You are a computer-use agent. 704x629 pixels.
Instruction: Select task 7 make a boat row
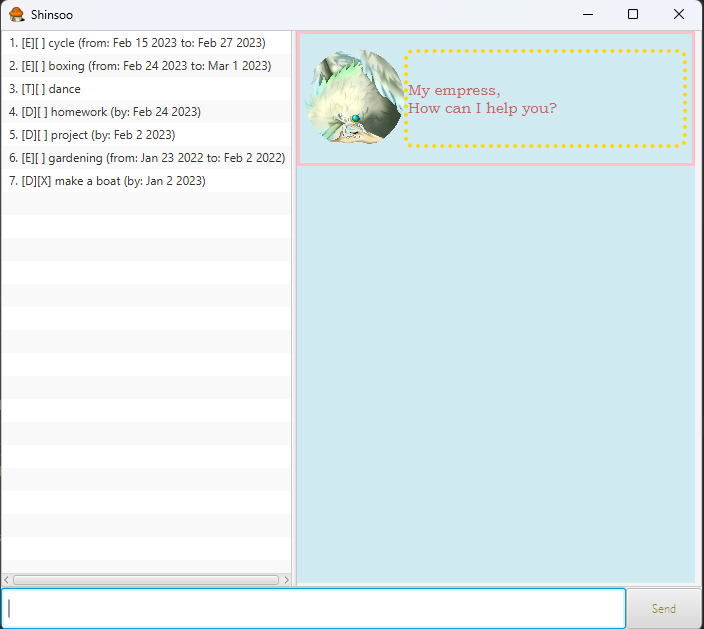[x=146, y=181]
